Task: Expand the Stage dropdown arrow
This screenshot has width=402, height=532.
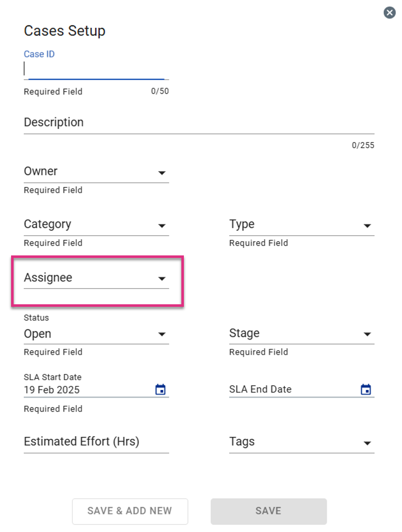Action: tap(367, 335)
